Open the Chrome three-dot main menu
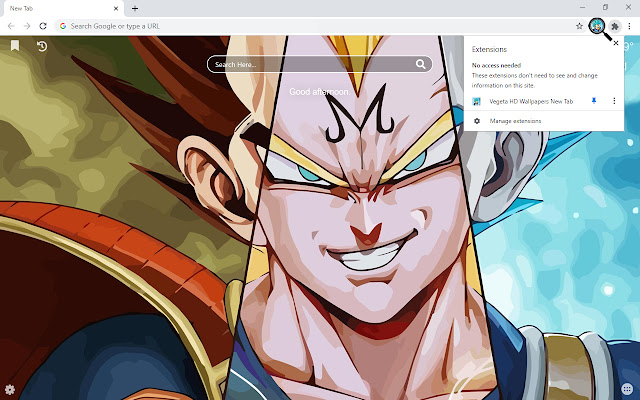 [629, 26]
